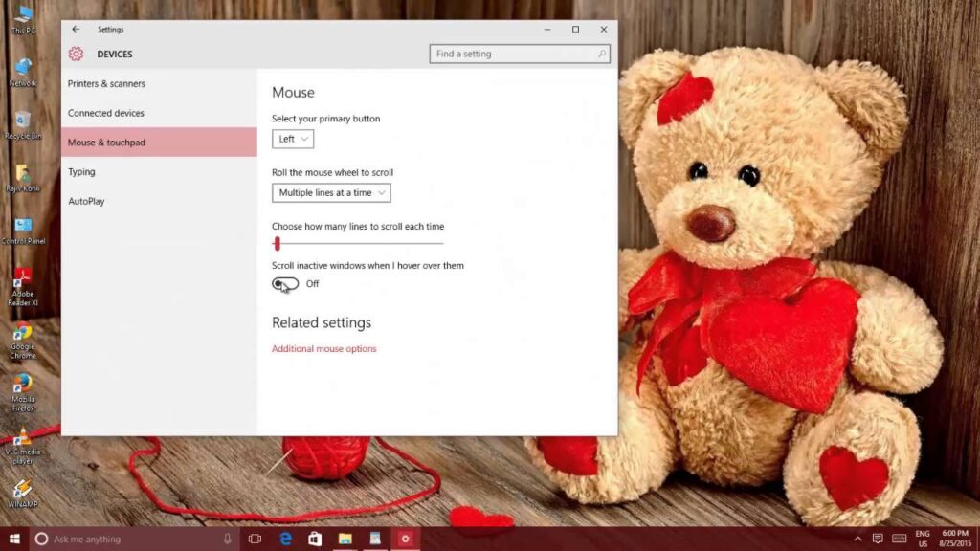Open the Windows Start menu
The height and width of the screenshot is (551, 980).
pyautogui.click(x=14, y=539)
